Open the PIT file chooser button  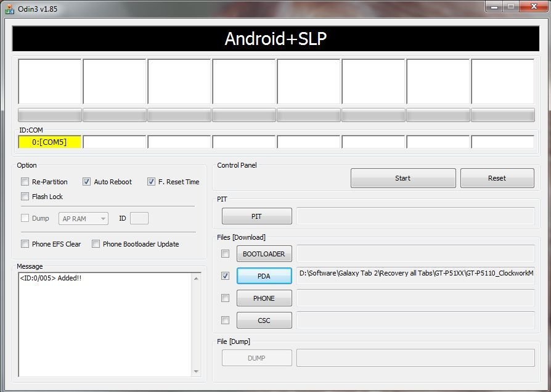click(257, 216)
